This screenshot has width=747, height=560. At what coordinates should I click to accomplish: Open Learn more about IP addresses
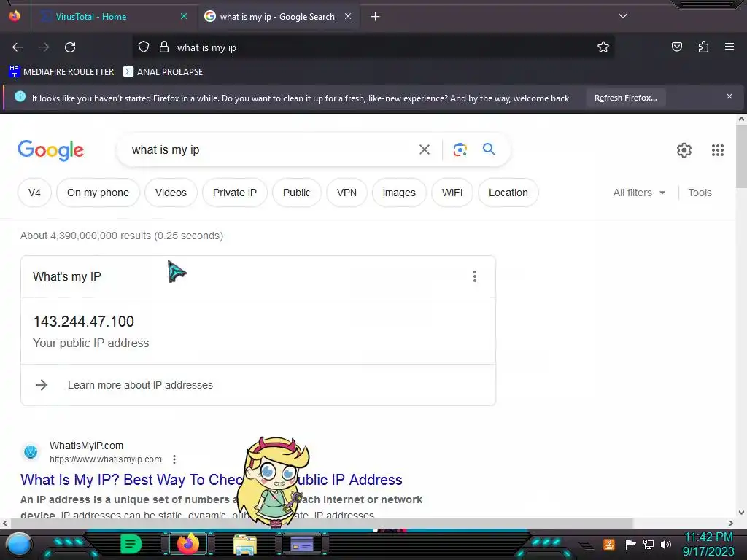(x=140, y=385)
